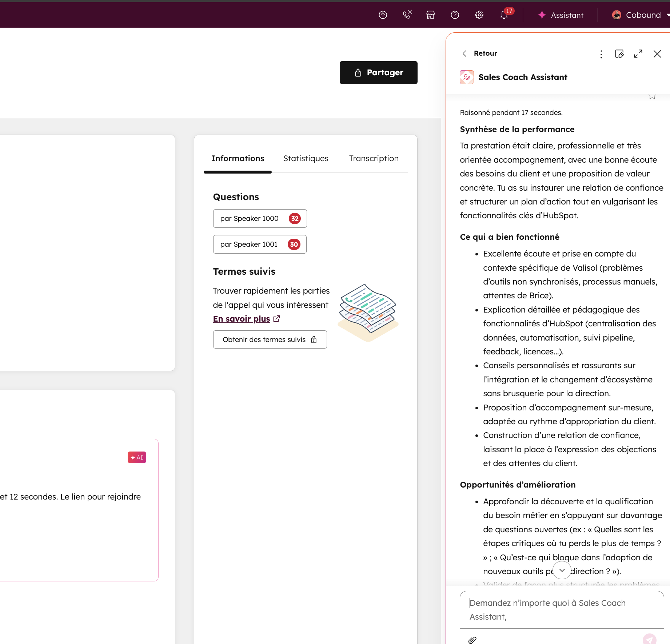Image resolution: width=670 pixels, height=644 pixels.
Task: Click the upgrade arrow icon in top bar
Action: pyautogui.click(x=383, y=15)
